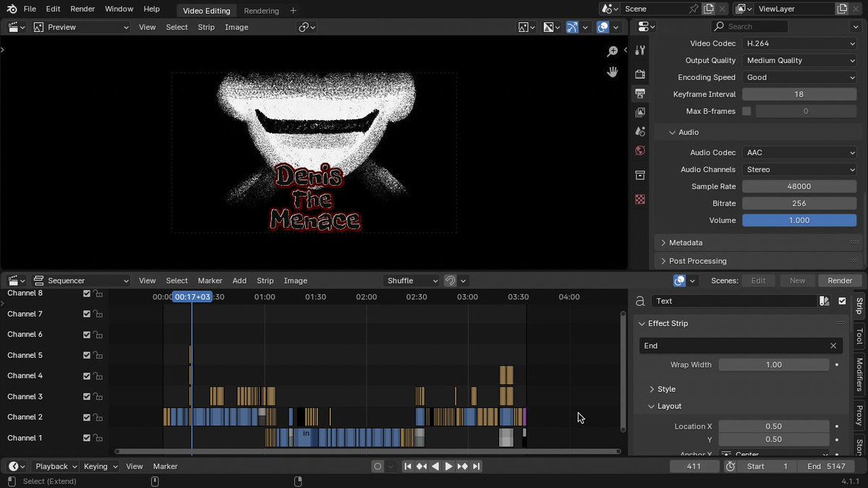Screen dimensions: 868x488
Task: Open the Video Codec H.264 dropdown
Action: click(799, 43)
